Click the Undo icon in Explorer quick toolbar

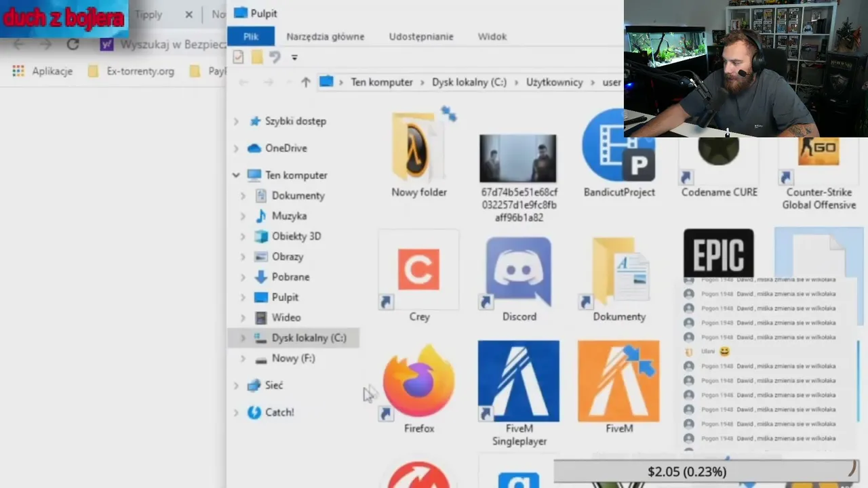pos(275,57)
